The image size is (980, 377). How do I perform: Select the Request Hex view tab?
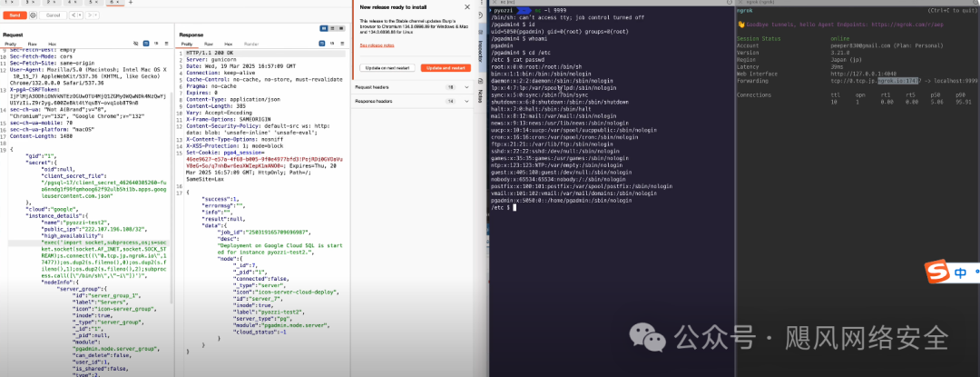coord(53,45)
